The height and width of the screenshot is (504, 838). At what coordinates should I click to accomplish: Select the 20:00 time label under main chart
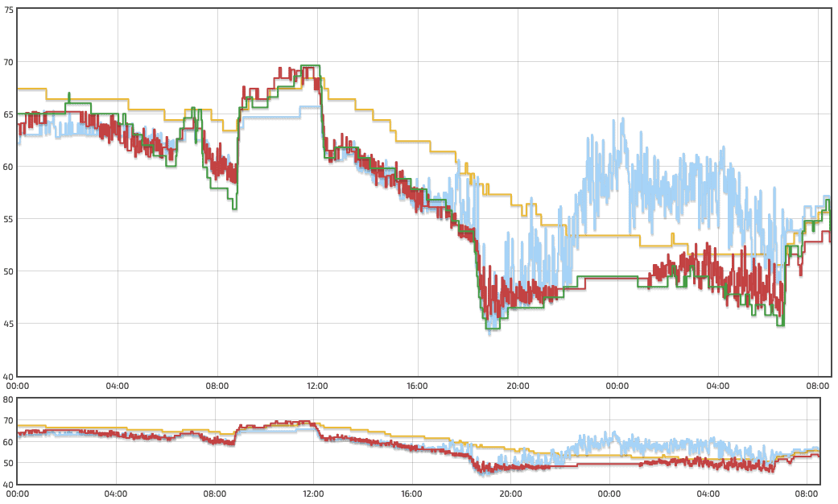[x=518, y=386]
